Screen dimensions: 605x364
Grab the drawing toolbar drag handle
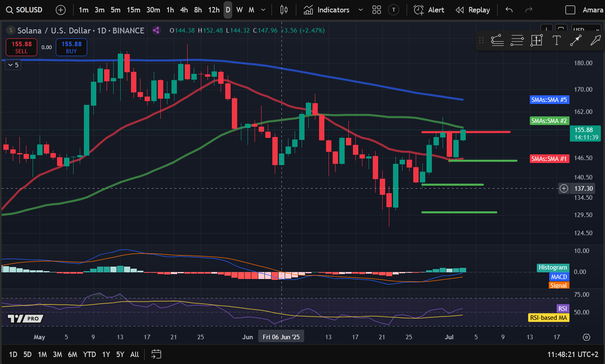point(481,40)
